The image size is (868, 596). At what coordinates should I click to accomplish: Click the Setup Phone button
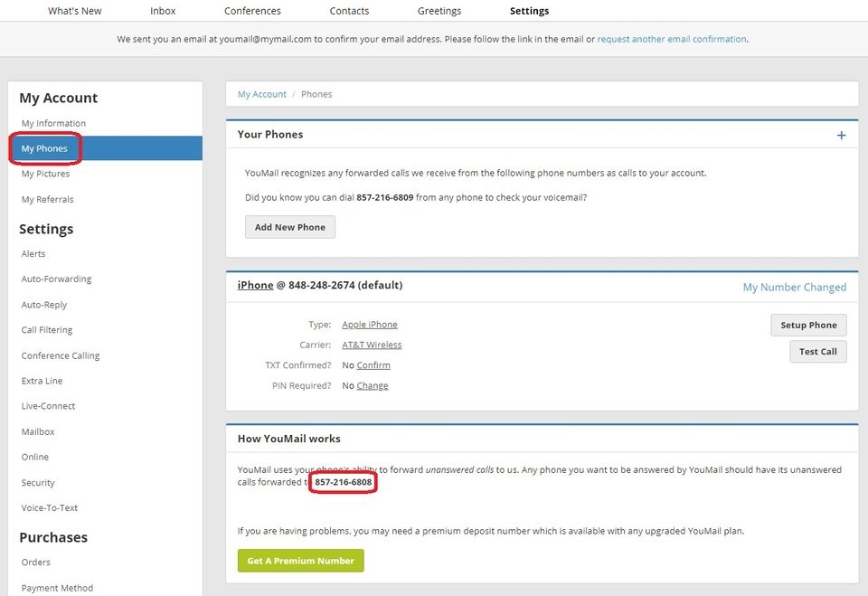(x=808, y=326)
